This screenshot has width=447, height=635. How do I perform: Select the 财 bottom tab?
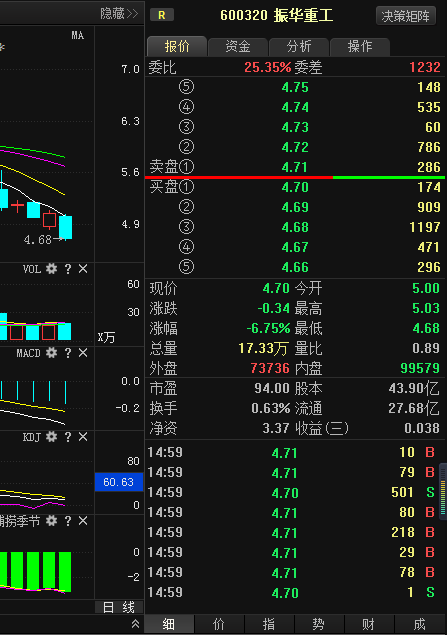pyautogui.click(x=369, y=624)
